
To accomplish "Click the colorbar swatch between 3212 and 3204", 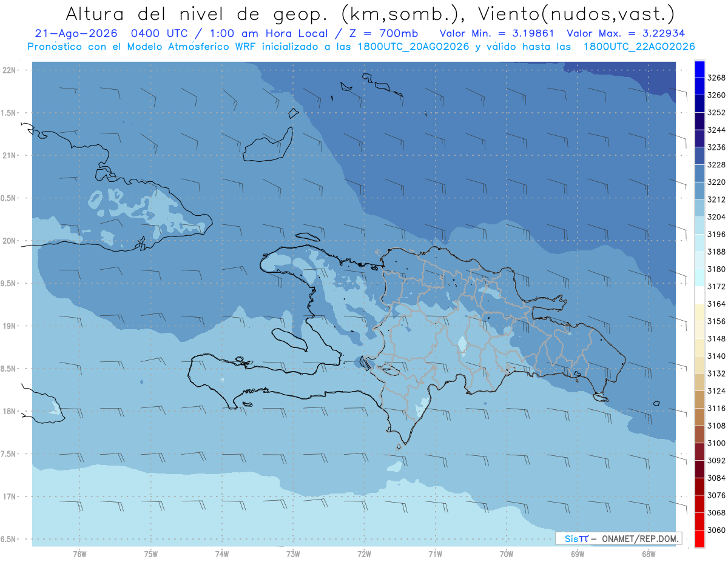I will coord(699,208).
